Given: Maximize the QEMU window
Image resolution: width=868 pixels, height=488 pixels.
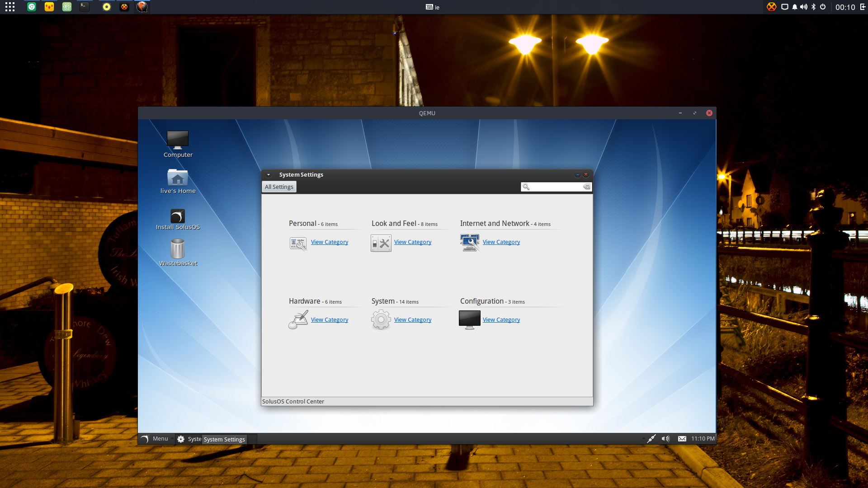Looking at the screenshot, I should pyautogui.click(x=695, y=113).
